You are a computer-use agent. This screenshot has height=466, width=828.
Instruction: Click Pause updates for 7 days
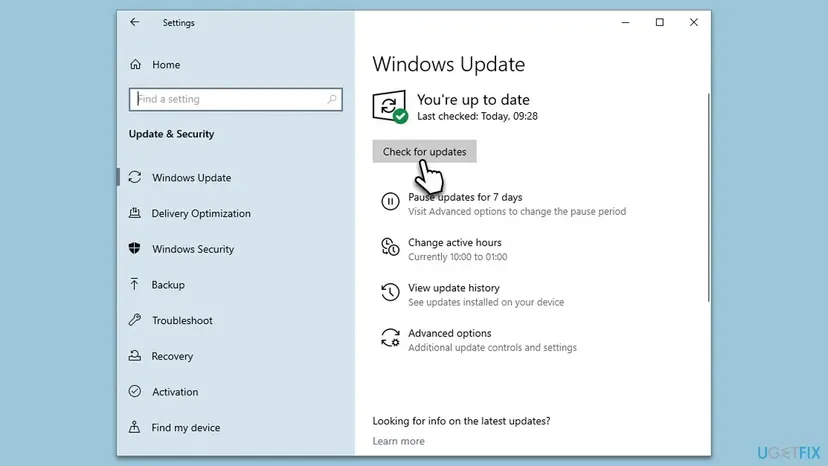(x=465, y=197)
